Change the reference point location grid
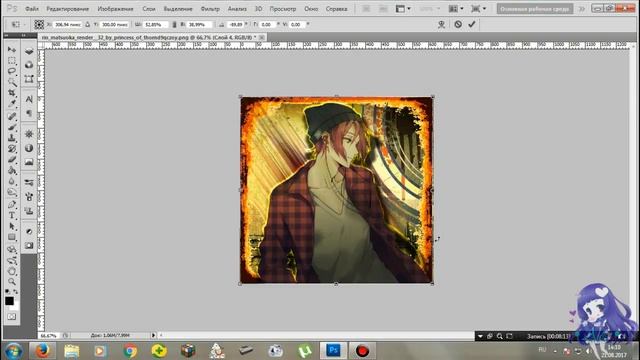Screen dimensions: 640x360 tap(39, 24)
